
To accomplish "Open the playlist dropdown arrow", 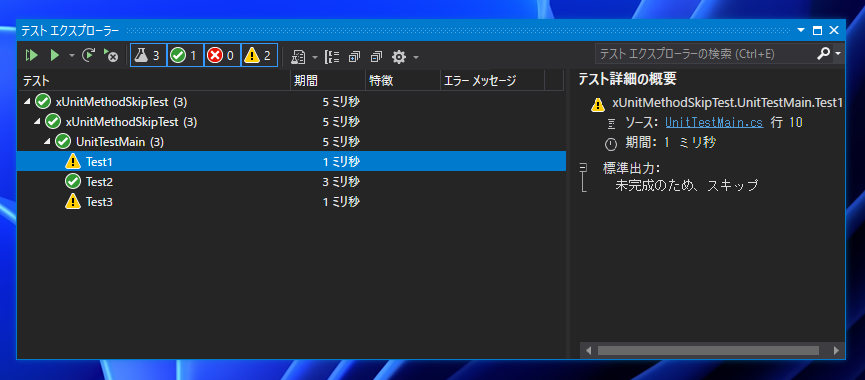I will (x=314, y=56).
